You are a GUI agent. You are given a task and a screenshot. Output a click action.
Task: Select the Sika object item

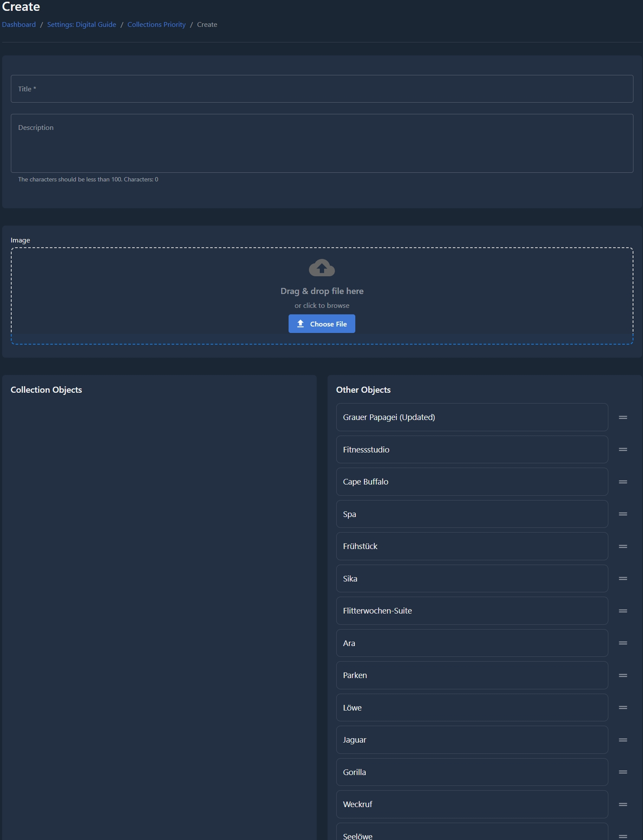(472, 578)
